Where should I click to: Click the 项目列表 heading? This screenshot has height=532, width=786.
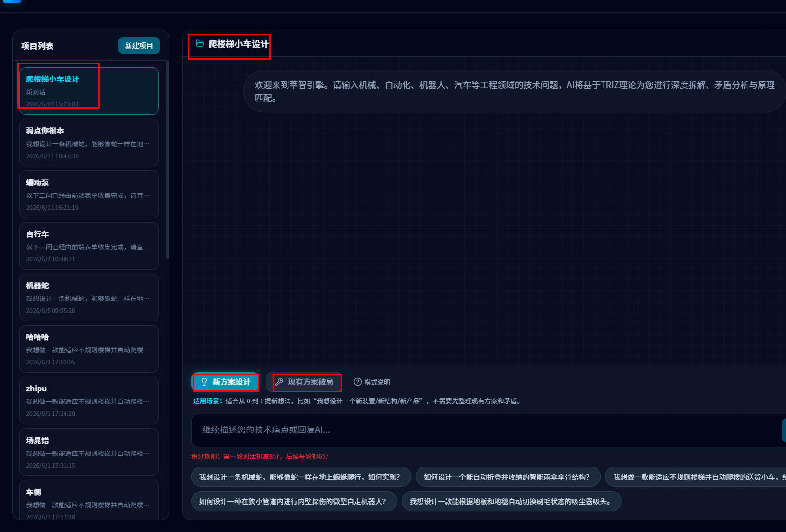(x=38, y=46)
